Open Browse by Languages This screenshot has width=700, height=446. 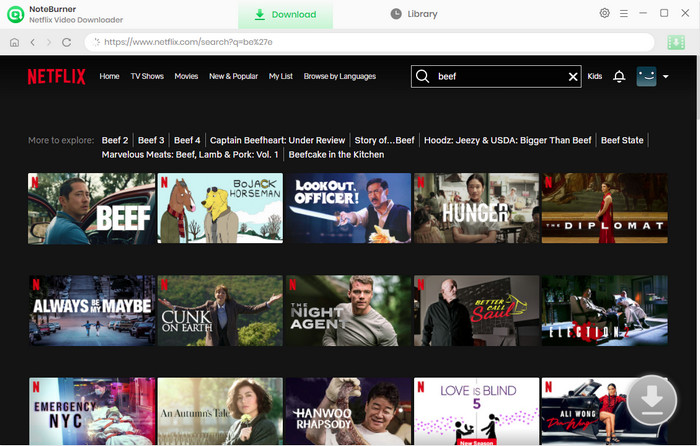[340, 76]
